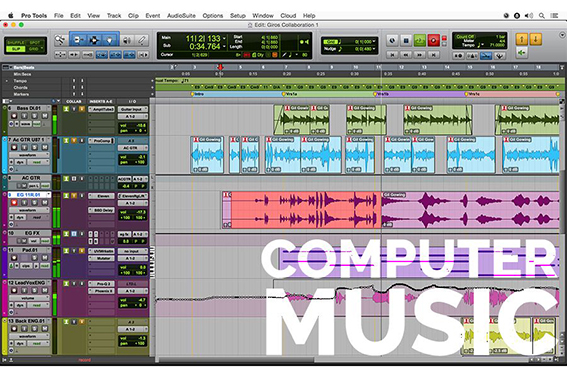Open the AudioSuite menu
This screenshot has height=378, width=567.
pos(181,16)
